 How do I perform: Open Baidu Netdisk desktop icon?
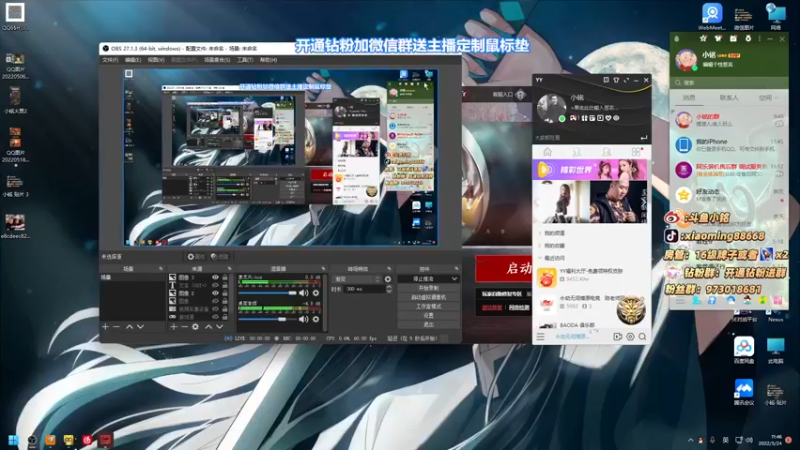(744, 350)
